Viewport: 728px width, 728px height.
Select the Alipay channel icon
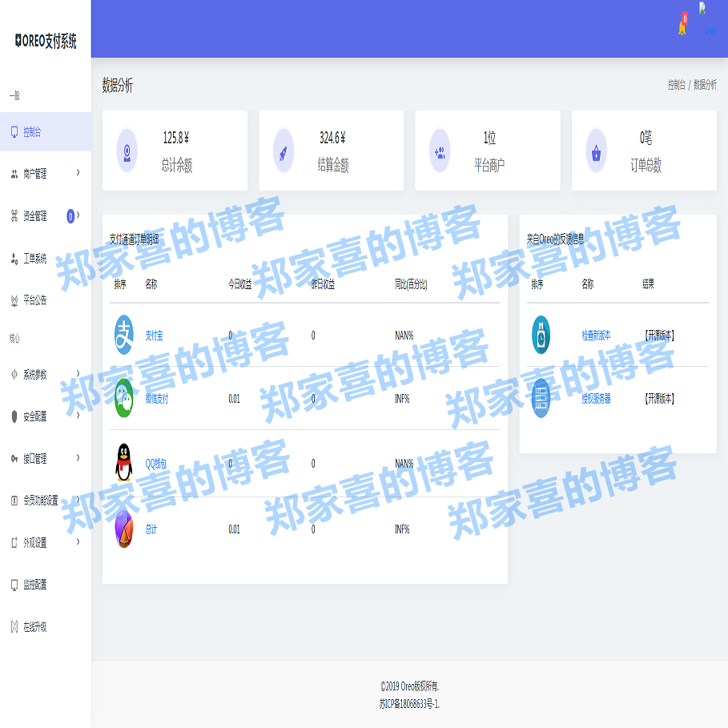coord(124,336)
